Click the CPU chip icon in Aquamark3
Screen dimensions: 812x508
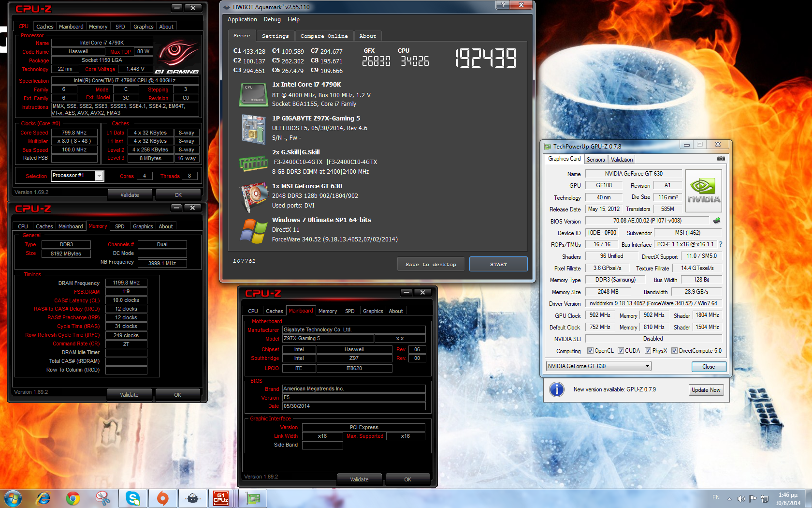pos(253,94)
